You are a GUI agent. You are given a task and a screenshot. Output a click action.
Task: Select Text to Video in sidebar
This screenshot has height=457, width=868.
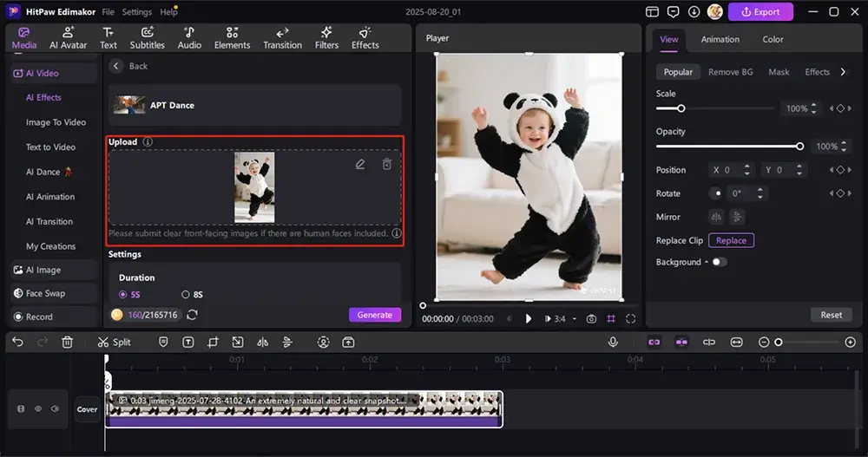pyautogui.click(x=50, y=147)
